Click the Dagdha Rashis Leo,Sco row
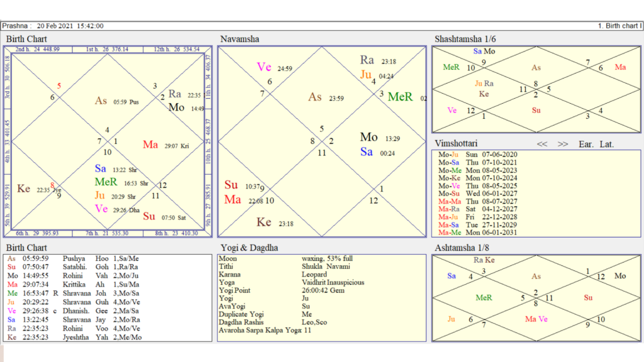 tap(273, 322)
